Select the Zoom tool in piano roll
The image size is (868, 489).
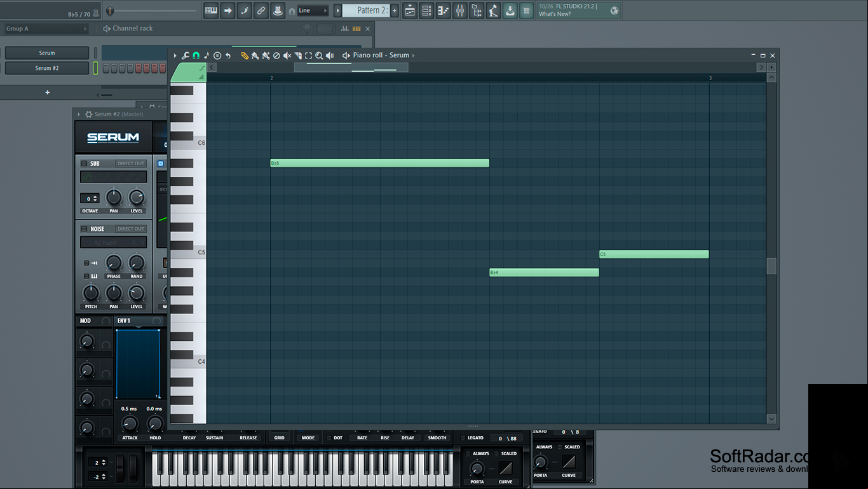click(x=319, y=55)
